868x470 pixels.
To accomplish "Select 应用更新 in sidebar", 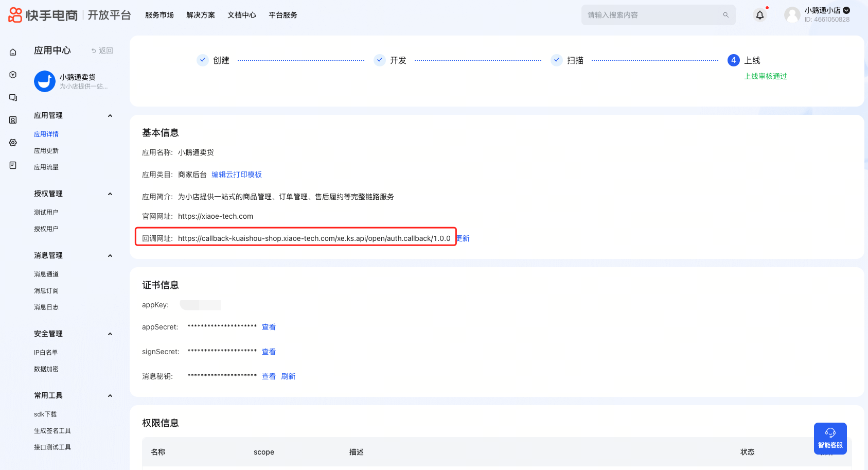I will tap(46, 151).
